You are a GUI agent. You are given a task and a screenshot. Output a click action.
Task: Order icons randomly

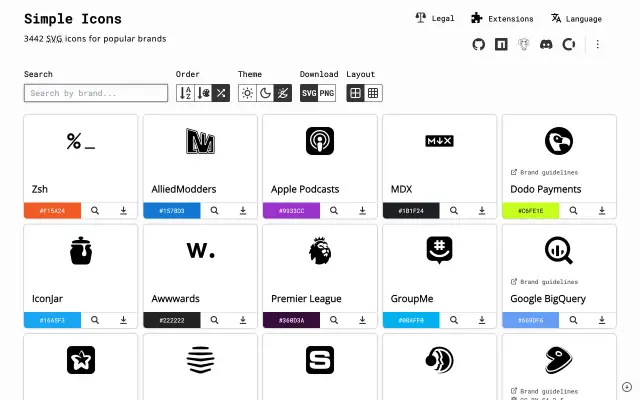[221, 93]
